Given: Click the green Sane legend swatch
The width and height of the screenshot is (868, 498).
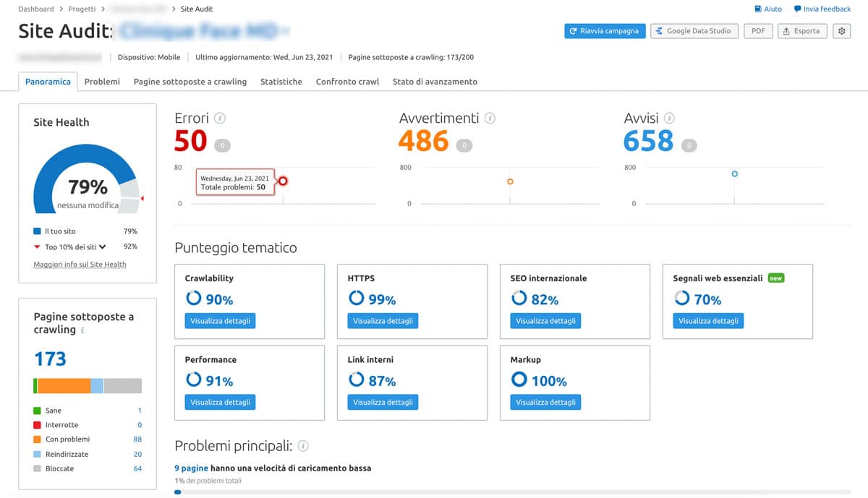Looking at the screenshot, I should (x=37, y=411).
